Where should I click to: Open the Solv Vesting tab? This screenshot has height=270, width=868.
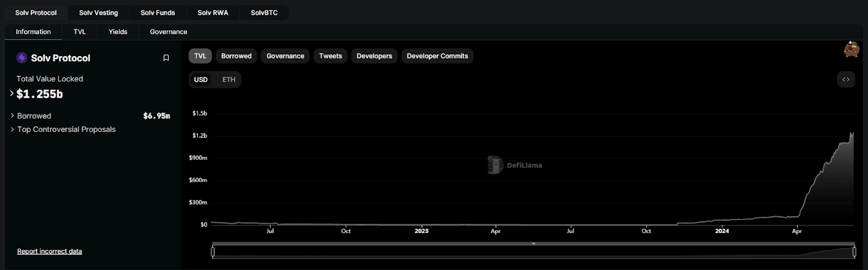coord(98,12)
